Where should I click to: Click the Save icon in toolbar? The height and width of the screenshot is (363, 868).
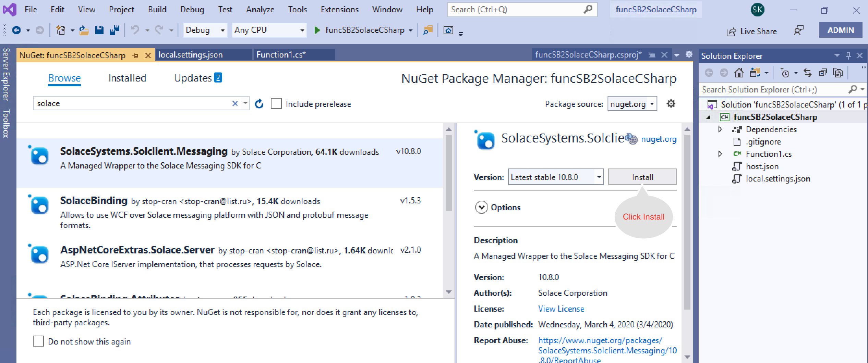click(x=99, y=30)
